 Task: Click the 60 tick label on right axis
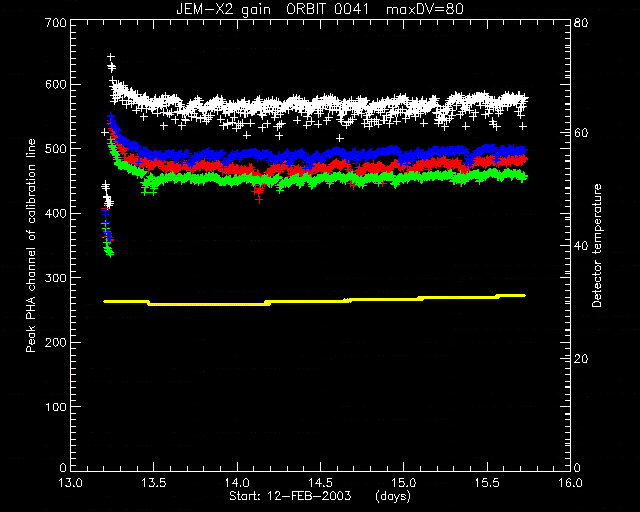580,133
